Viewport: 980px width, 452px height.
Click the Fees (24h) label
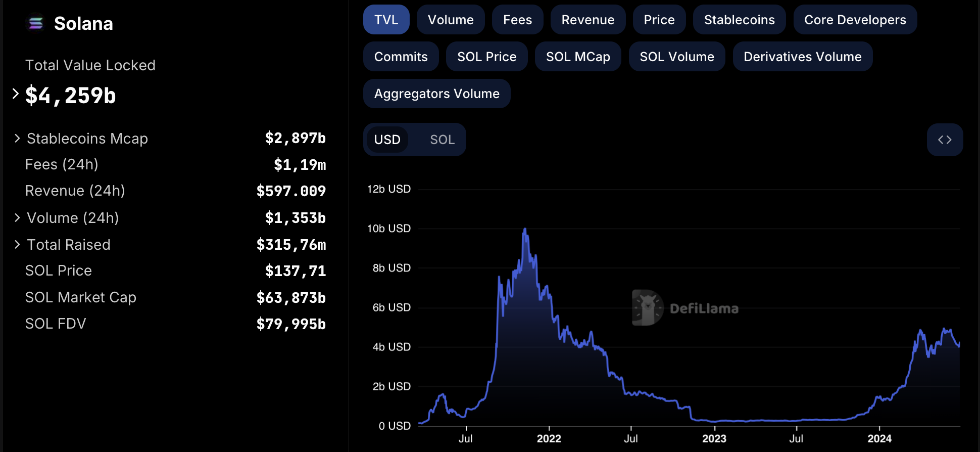pyautogui.click(x=62, y=164)
